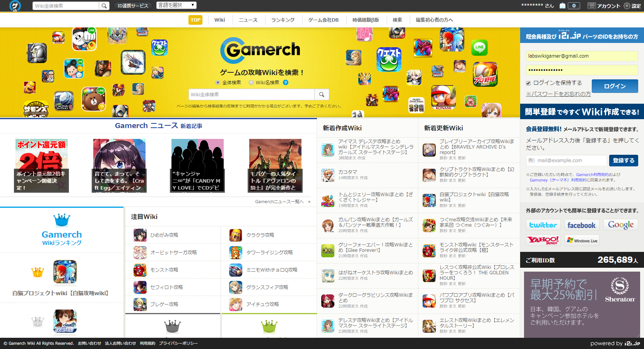Click the ミニモWithチョコQ攻略 car icon
This screenshot has width=644, height=349.
(236, 270)
